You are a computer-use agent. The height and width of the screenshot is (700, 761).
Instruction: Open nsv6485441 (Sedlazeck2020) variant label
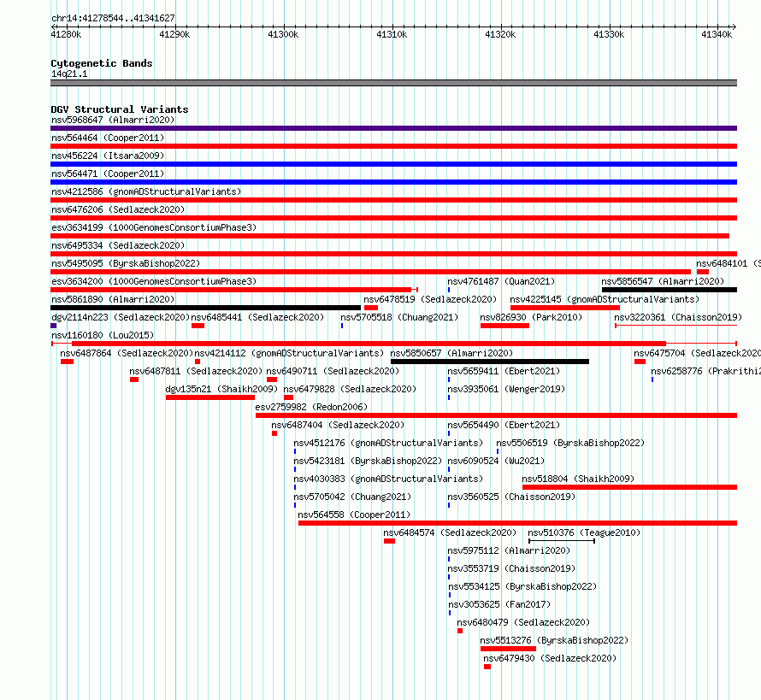(257, 317)
